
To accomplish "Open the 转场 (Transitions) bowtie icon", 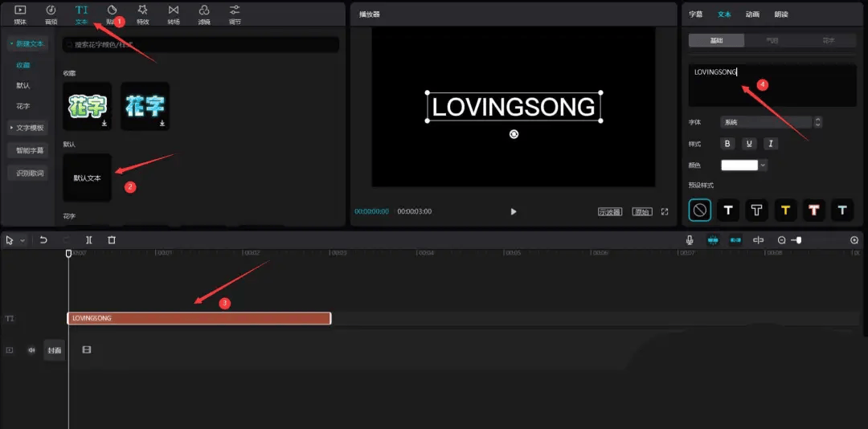I will coord(173,12).
